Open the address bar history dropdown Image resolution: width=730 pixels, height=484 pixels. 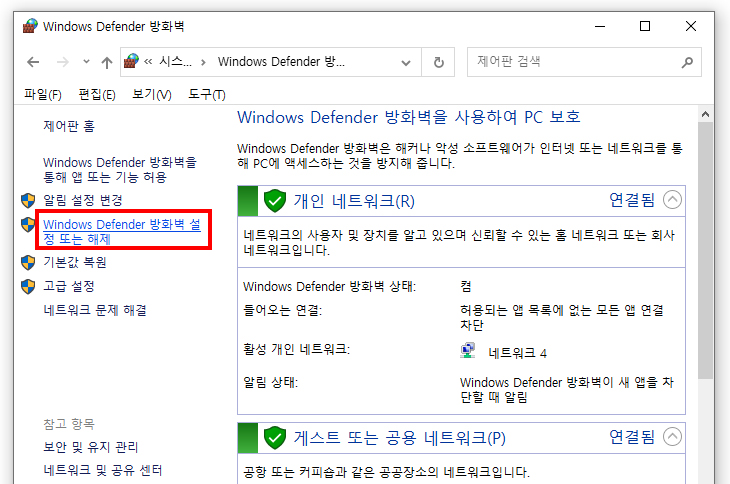[406, 62]
